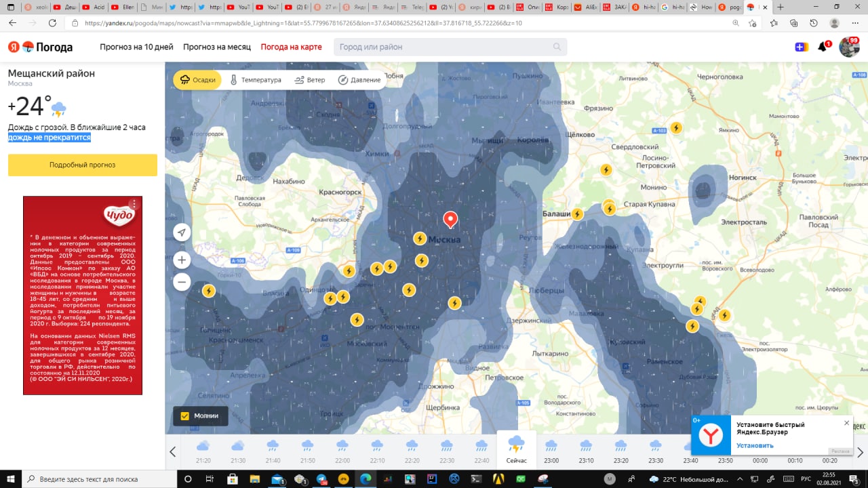Uncheck the Молнии lightning checkbox
This screenshot has width=868, height=488.
coord(184,415)
